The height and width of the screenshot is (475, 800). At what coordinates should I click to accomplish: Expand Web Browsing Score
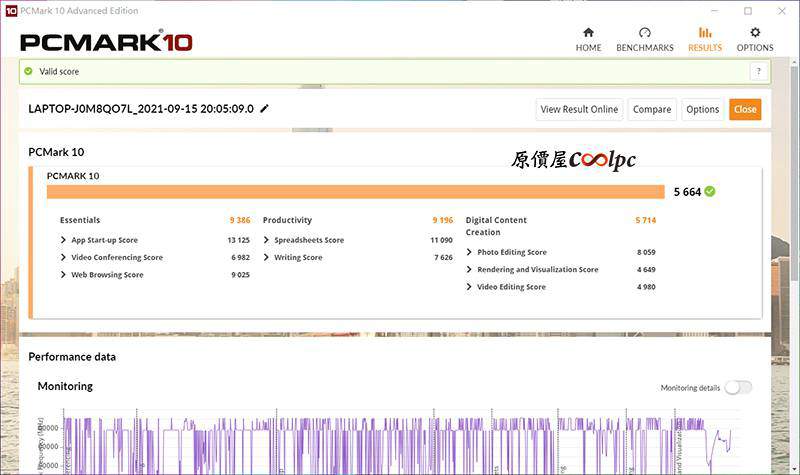point(63,274)
